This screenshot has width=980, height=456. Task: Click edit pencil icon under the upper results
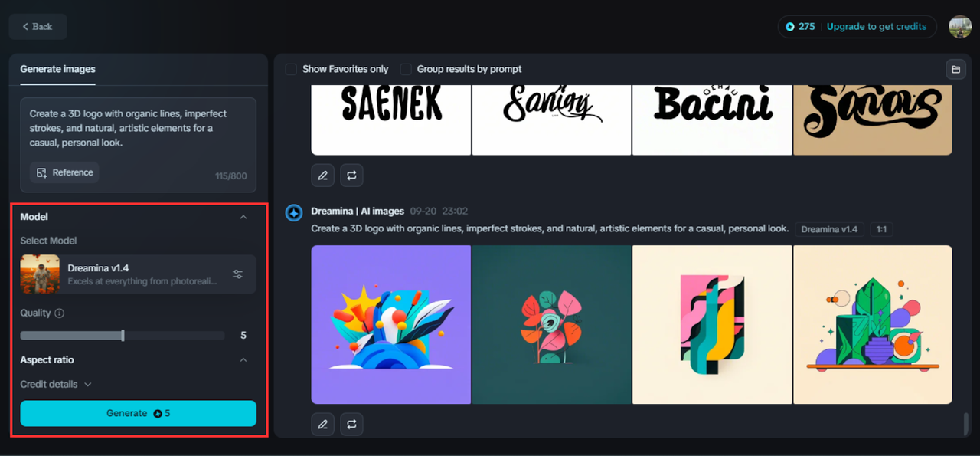point(323,176)
